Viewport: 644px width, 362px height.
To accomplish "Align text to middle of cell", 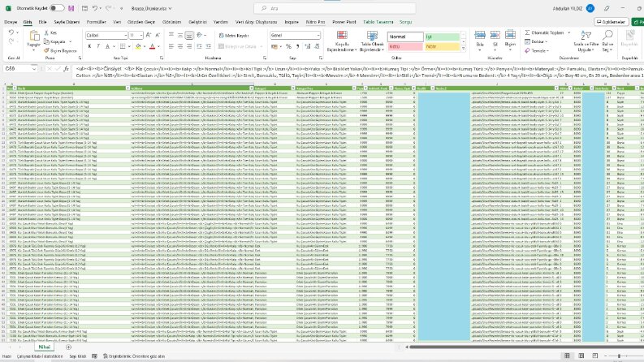I will click(x=180, y=35).
